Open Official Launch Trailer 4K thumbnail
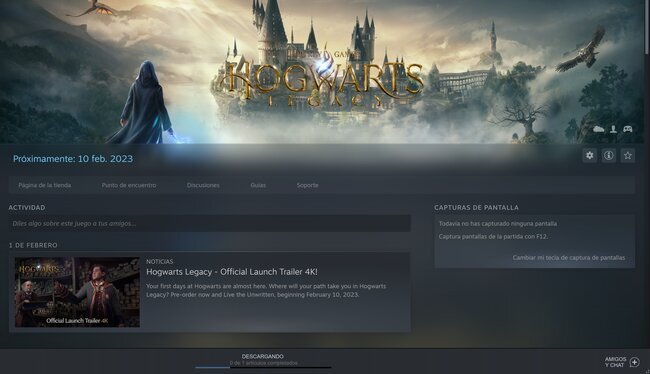 click(78, 292)
